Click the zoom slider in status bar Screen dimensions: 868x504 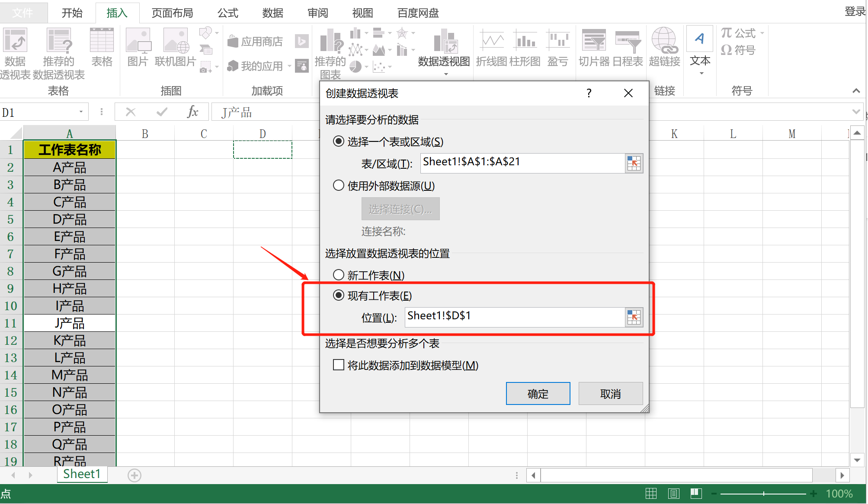tap(763, 494)
